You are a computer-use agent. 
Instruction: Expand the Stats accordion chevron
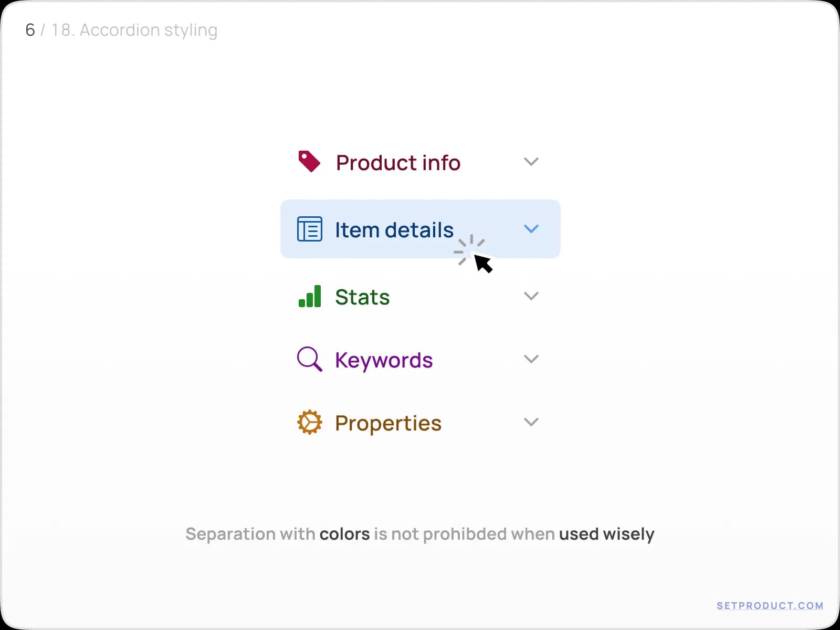(531, 296)
